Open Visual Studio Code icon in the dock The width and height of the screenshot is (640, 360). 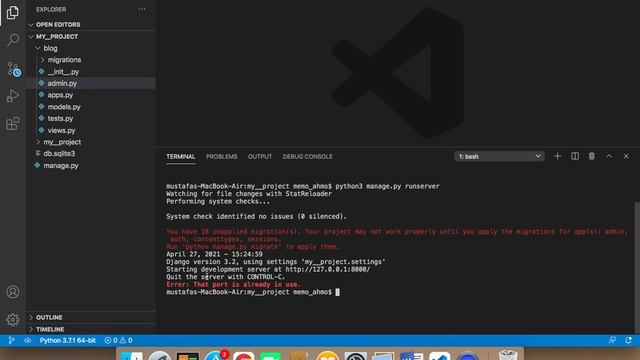point(439,355)
